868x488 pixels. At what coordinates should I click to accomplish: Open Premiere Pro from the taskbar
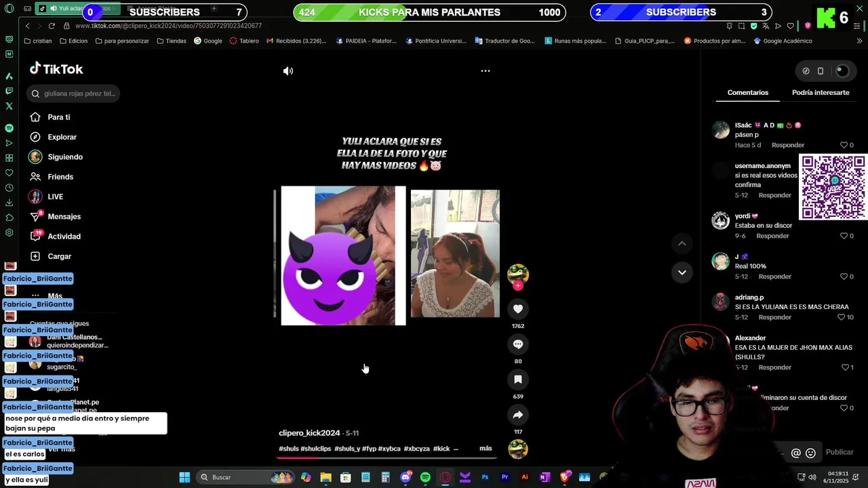(x=505, y=477)
